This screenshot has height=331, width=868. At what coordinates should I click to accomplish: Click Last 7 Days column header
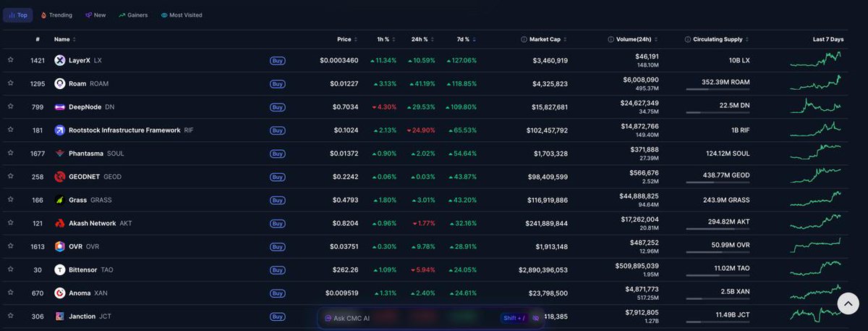(x=827, y=39)
